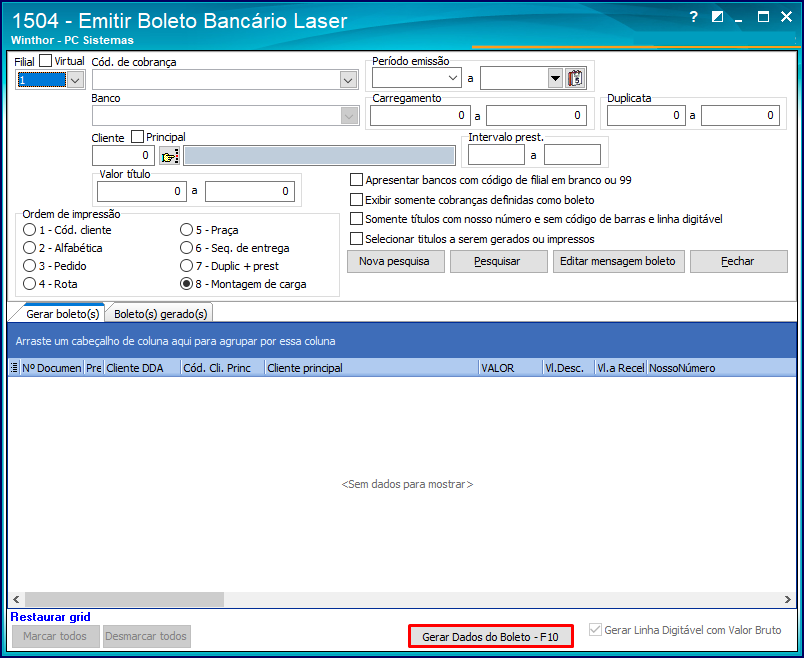Click Editar mensagem boleto button

pos(618,261)
